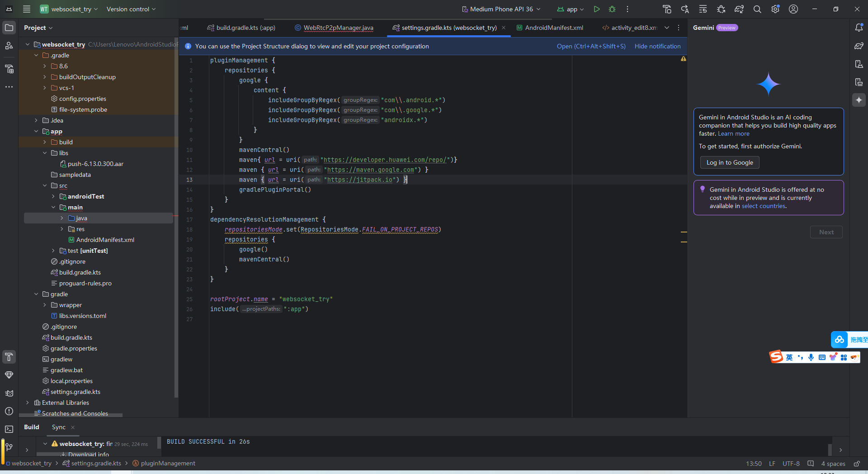This screenshot has height=474, width=868.
Task: Switch to AndroidManifest.xml editor tab
Action: tap(550, 28)
